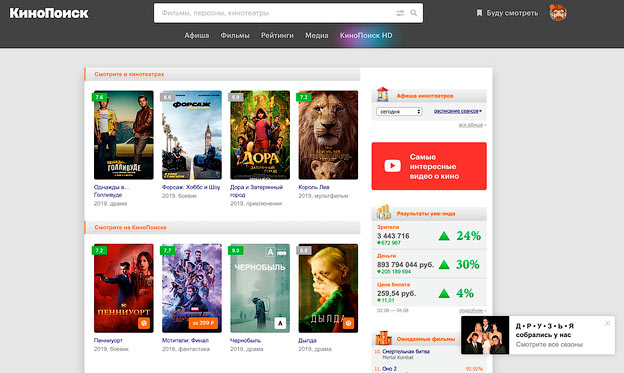
Task: Open the Дылда poster
Action: [328, 288]
